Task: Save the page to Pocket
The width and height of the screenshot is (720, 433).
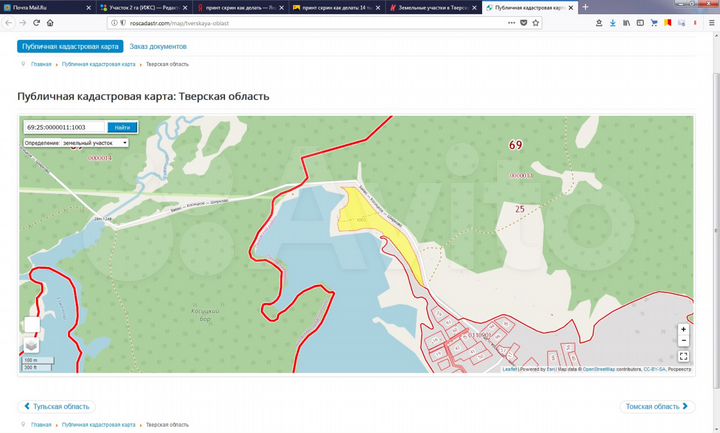Action: [x=523, y=22]
